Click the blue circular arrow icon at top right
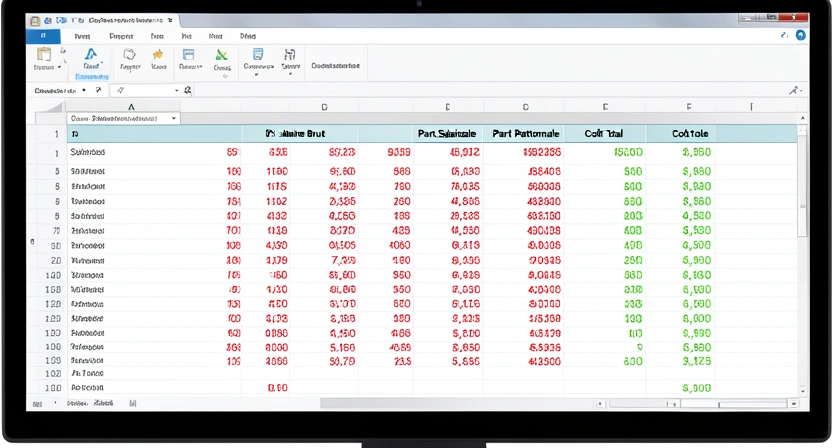Image resolution: width=832 pixels, height=448 pixels. (801, 36)
